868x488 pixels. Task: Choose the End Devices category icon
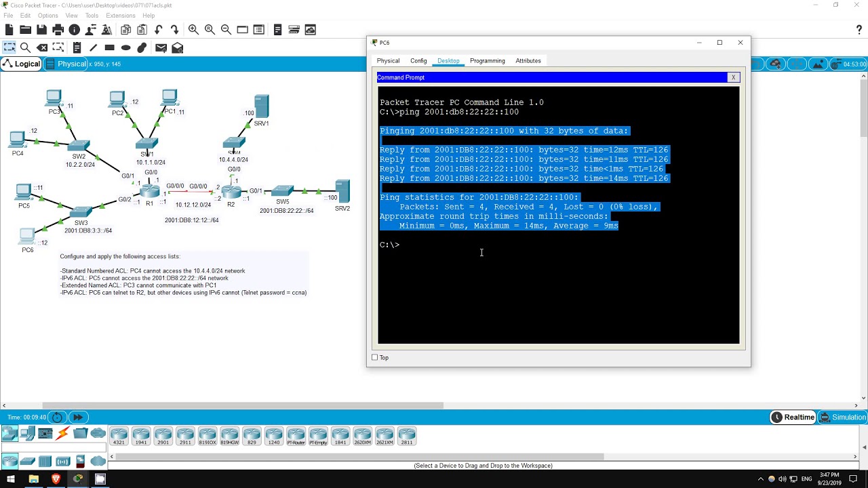(27, 434)
